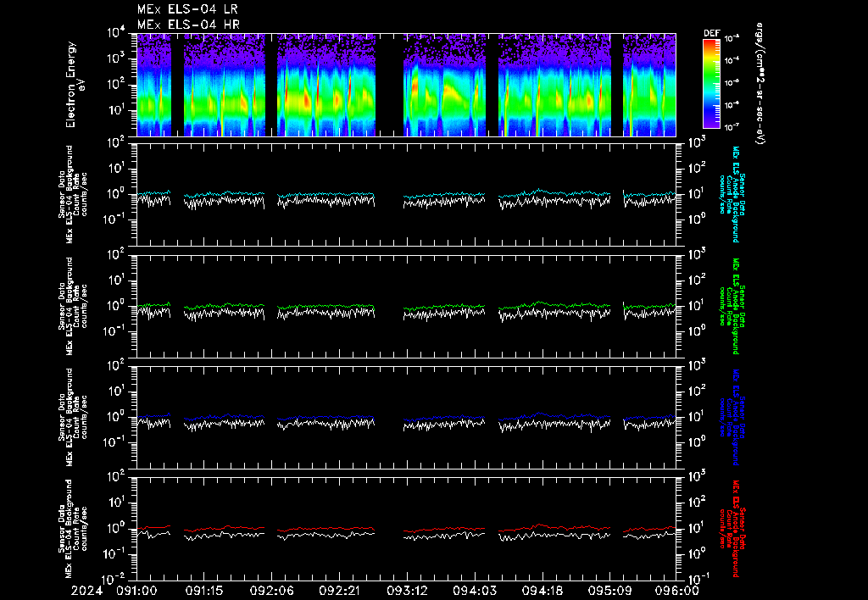Select the '091:15' time tick label

(x=204, y=591)
